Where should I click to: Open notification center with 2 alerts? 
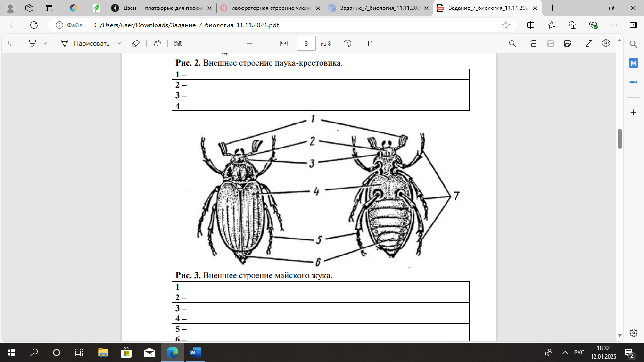click(x=629, y=352)
